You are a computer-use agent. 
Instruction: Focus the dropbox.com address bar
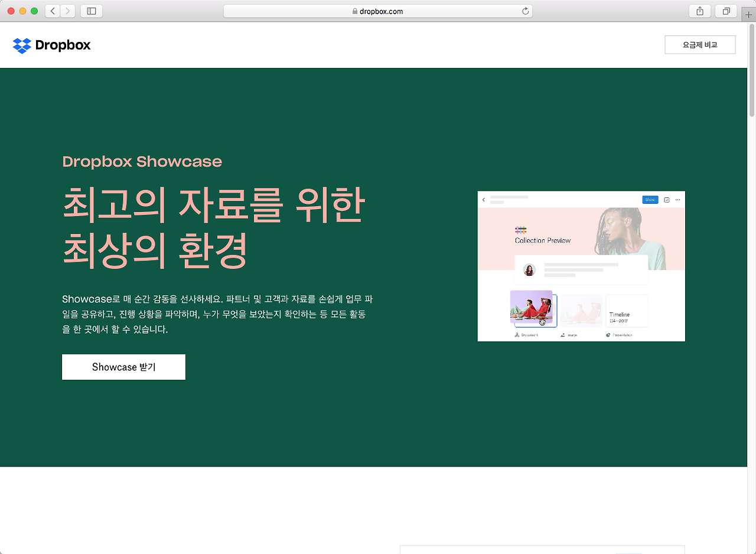click(377, 11)
